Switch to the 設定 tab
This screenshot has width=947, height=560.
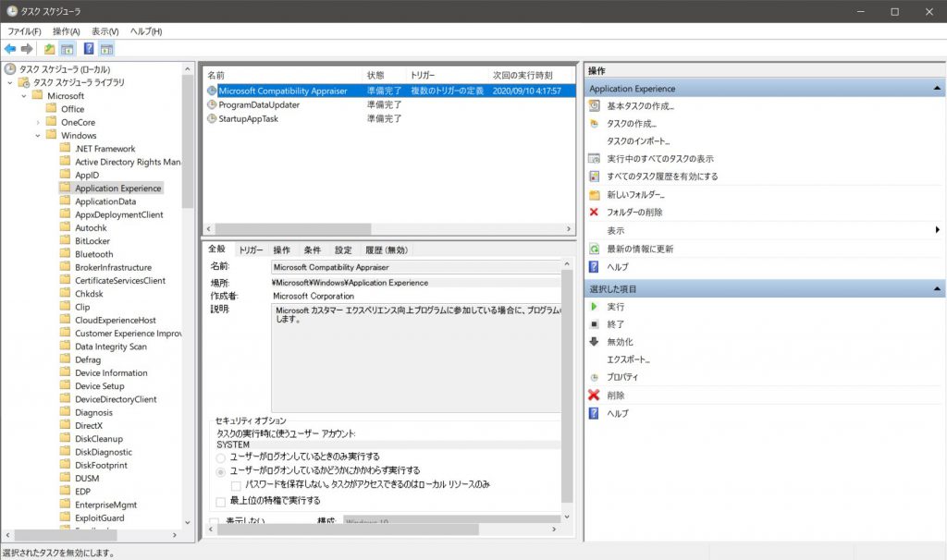(343, 250)
